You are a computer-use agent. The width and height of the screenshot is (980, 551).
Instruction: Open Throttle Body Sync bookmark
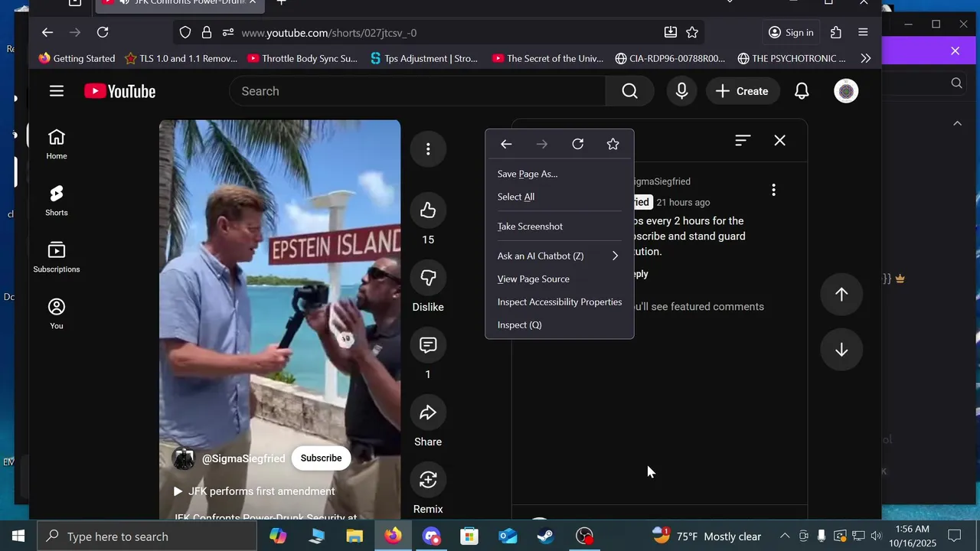tap(302, 58)
